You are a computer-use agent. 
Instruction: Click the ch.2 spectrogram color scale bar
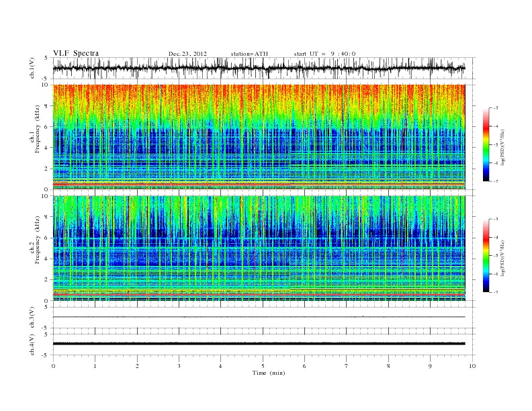(486, 256)
